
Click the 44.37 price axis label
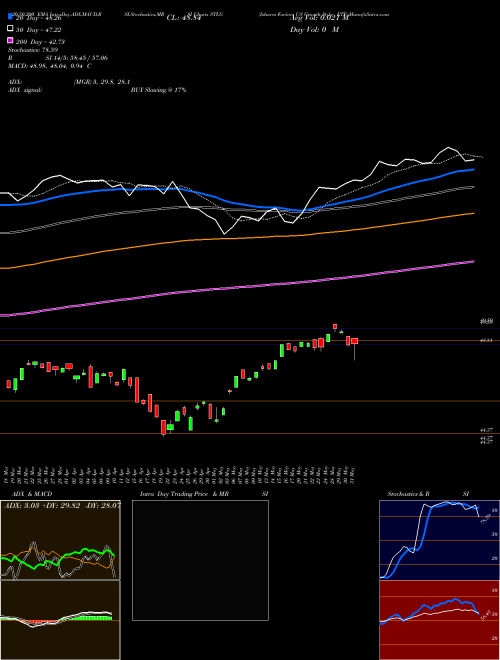tap(486, 430)
